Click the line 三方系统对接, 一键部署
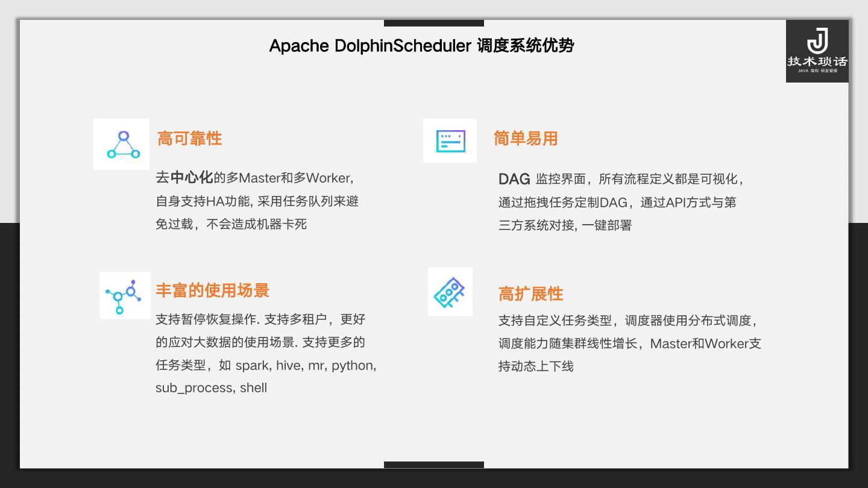The width and height of the screenshot is (868, 488). [x=565, y=225]
